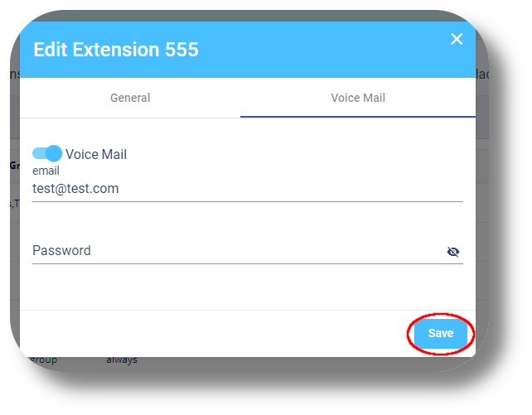Click into the Password input field
This screenshot has width=532, height=415.
(238, 251)
